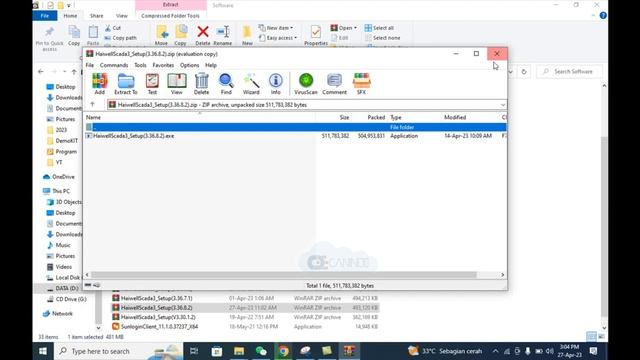The width and height of the screenshot is (640, 360).
Task: Open Compressed Folder Tools tab
Action: 170,16
